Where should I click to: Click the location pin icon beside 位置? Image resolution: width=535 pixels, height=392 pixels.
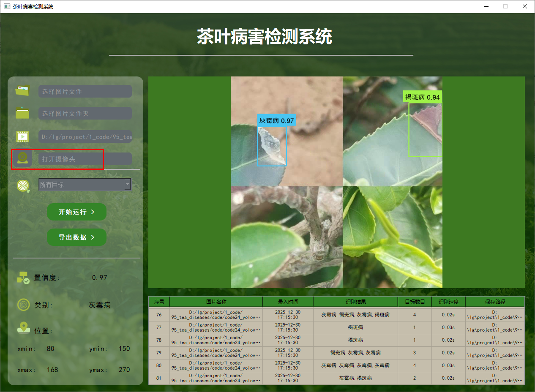(x=23, y=328)
